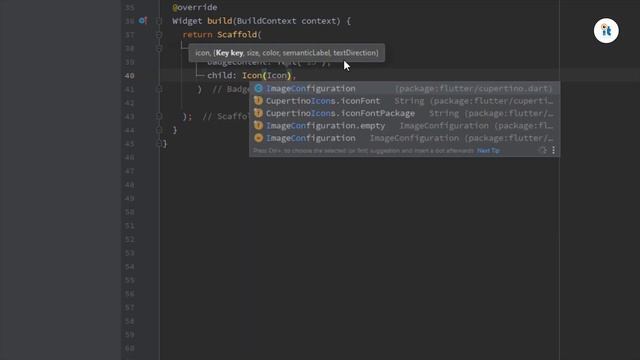
Task: Choose CupertinoIcons.iconFont from the completion list
Action: pyautogui.click(x=404, y=100)
